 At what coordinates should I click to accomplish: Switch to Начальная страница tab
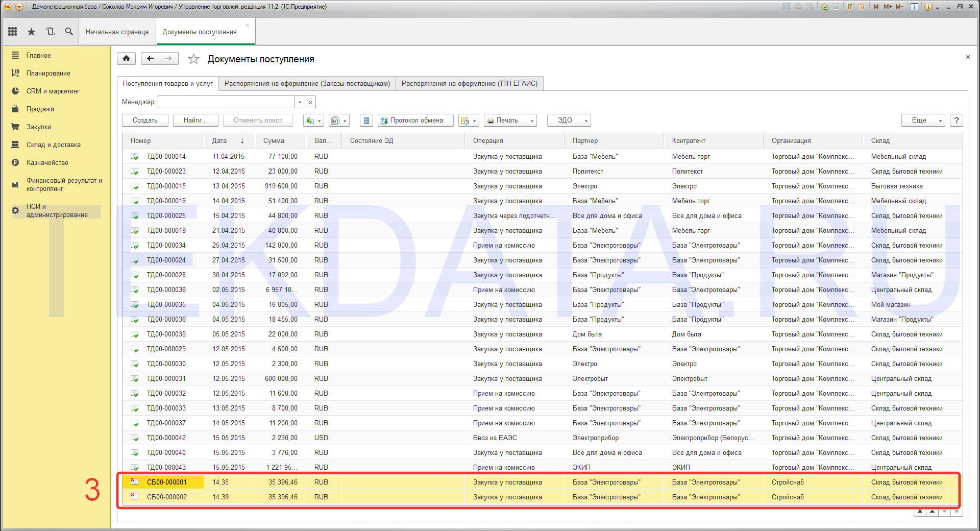(117, 32)
